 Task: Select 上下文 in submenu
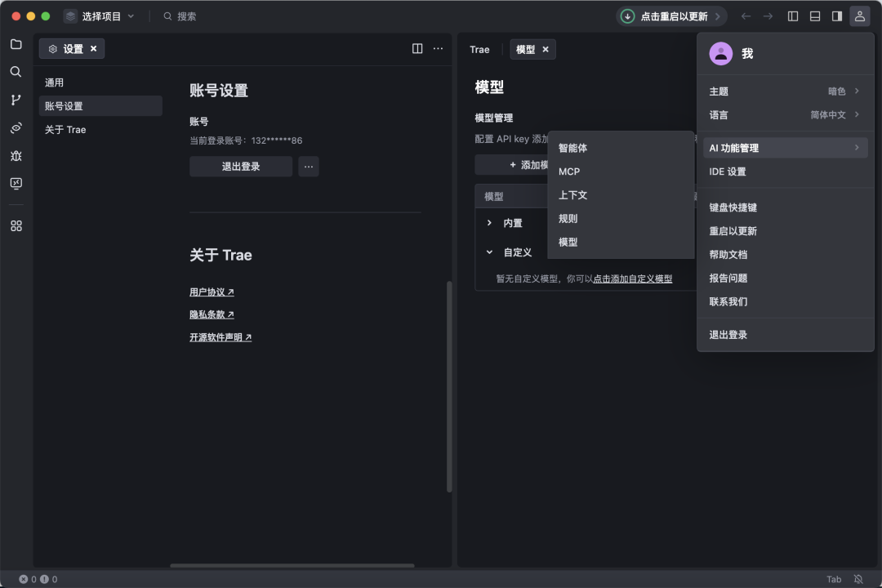coord(621,195)
